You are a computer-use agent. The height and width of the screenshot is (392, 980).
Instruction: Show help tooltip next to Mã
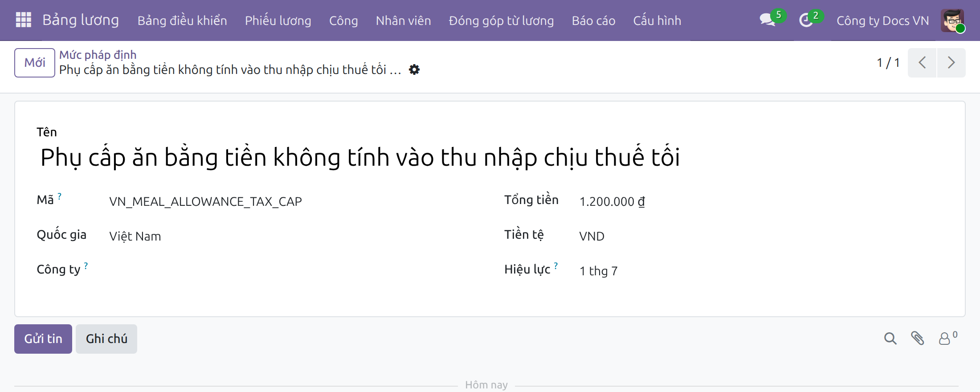[59, 196]
